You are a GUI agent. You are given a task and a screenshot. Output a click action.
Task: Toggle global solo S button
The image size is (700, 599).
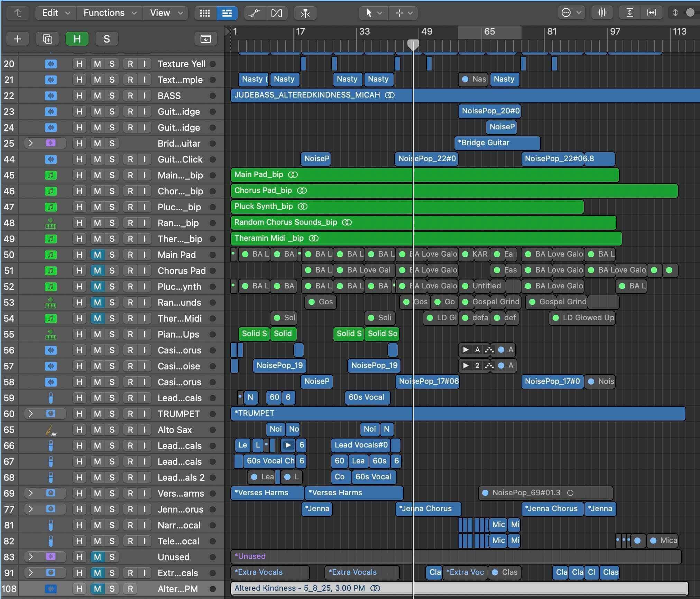(107, 39)
